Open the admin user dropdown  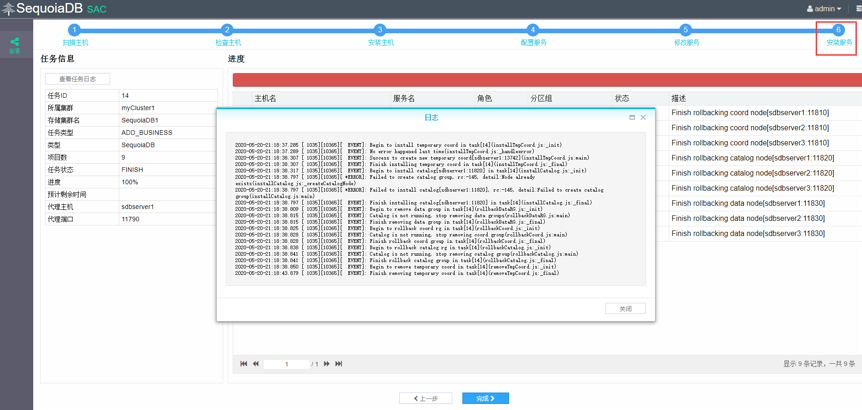click(x=824, y=9)
